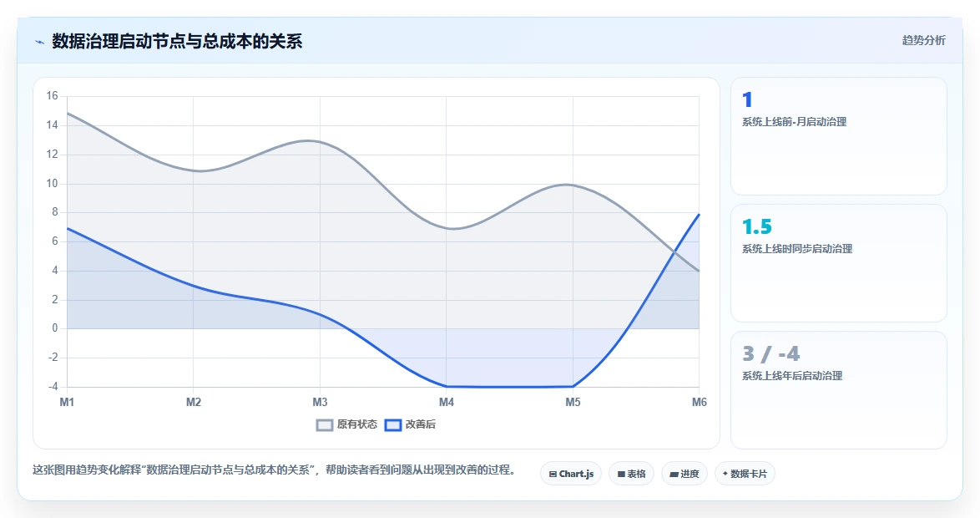The image size is (980, 518).
Task: Click the 0 y-axis value
Action: 55,328
